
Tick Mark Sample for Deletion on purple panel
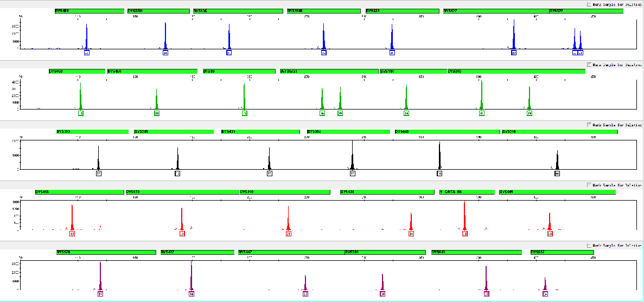(590, 246)
